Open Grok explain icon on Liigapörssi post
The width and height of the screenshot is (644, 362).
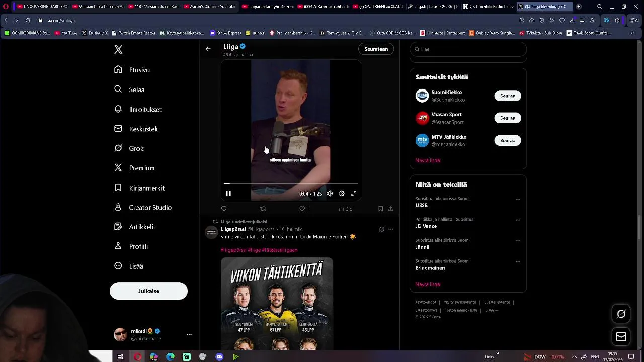(382, 229)
